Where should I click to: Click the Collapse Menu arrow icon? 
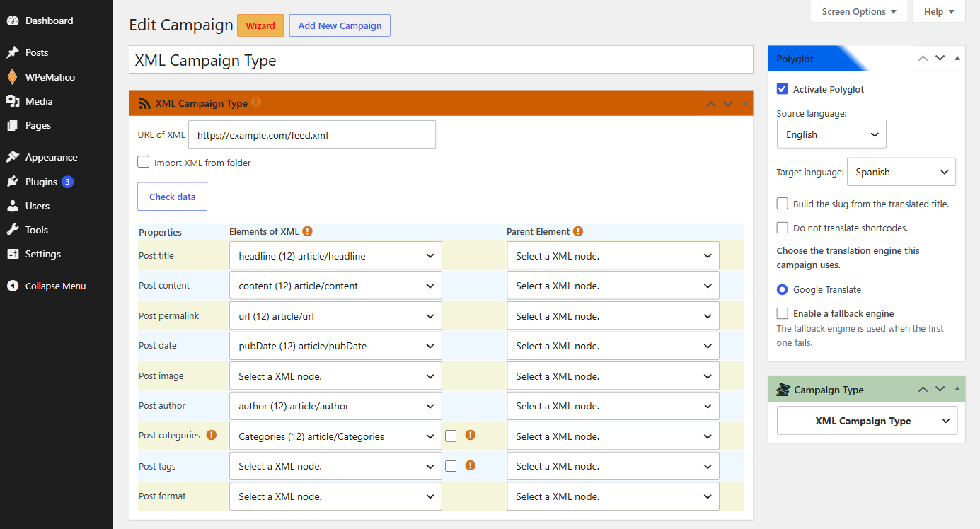[x=13, y=286]
